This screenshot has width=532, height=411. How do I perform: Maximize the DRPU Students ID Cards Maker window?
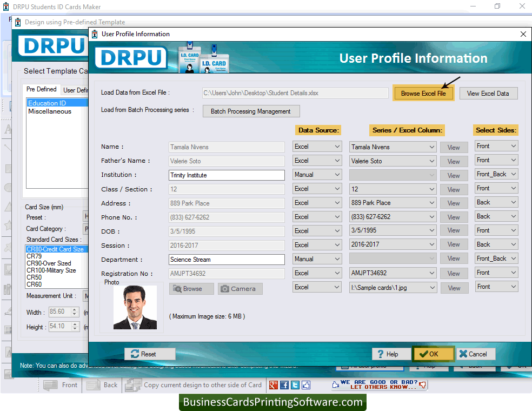[x=497, y=6]
